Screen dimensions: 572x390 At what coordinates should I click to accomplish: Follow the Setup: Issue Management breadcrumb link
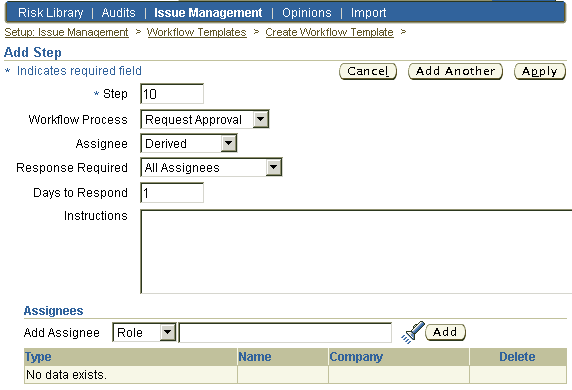coord(66,32)
